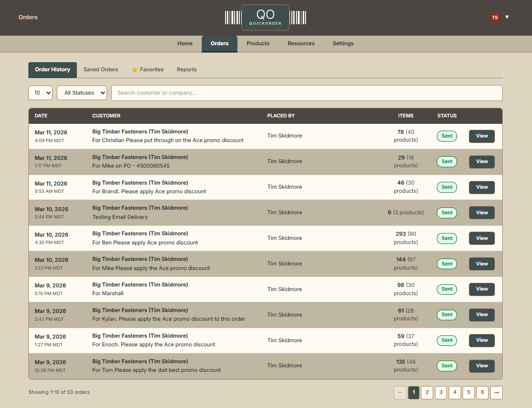Open the All Statuses filter dropdown
This screenshot has height=408, width=532.
coord(81,93)
